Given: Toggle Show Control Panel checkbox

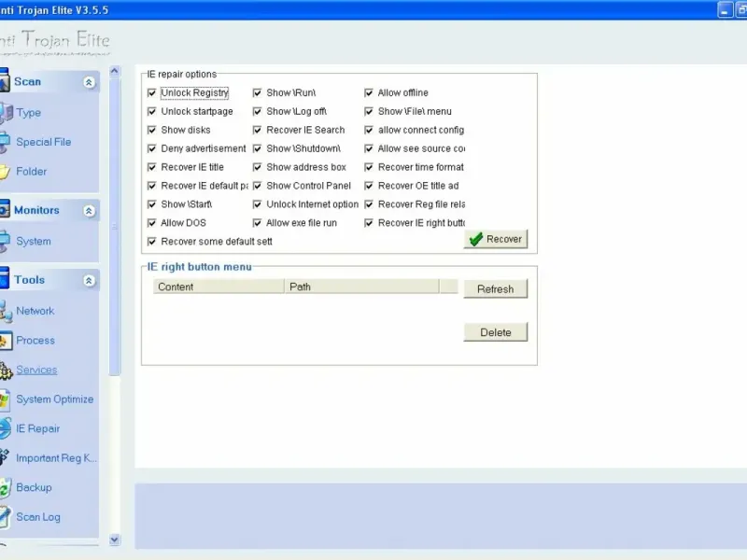Looking at the screenshot, I should click(x=258, y=186).
